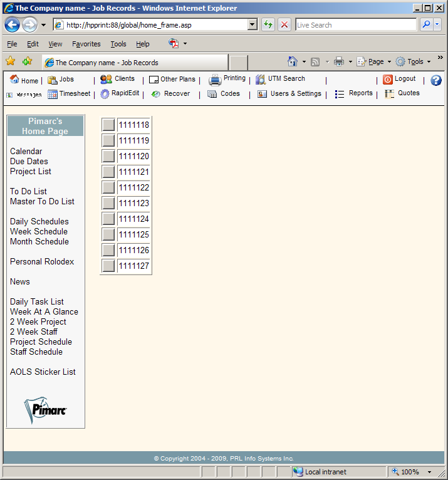
Task: Click the IE Print icon
Action: point(339,62)
